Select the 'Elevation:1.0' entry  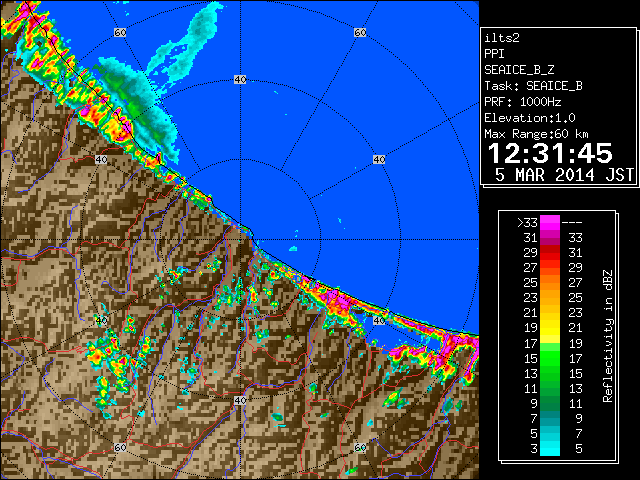click(530, 118)
